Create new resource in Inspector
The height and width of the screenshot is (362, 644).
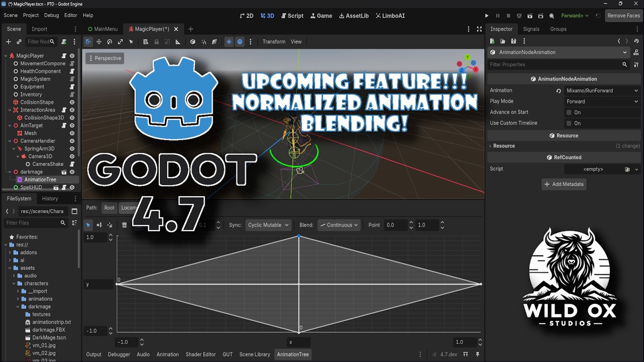493,41
